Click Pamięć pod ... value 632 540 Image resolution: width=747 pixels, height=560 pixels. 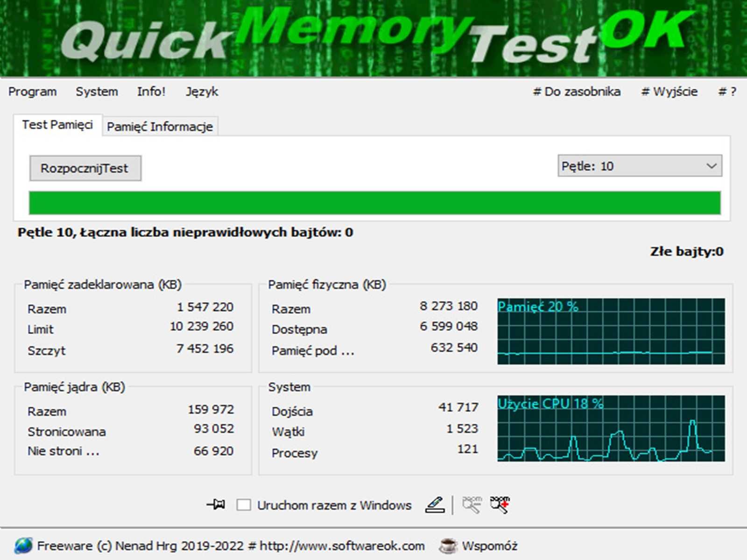[x=454, y=348]
